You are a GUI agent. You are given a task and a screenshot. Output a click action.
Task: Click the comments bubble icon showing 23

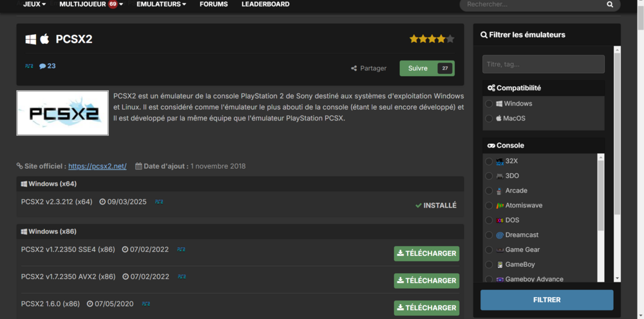(x=43, y=66)
